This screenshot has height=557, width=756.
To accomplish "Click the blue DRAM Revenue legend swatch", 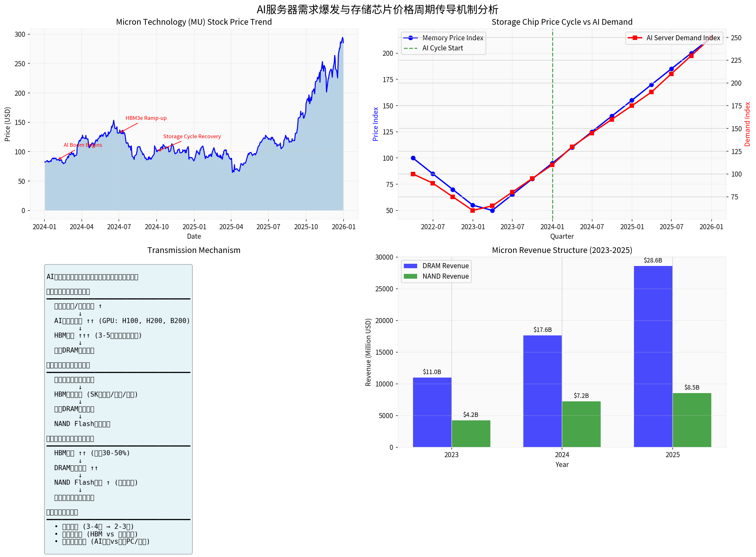I will click(410, 266).
